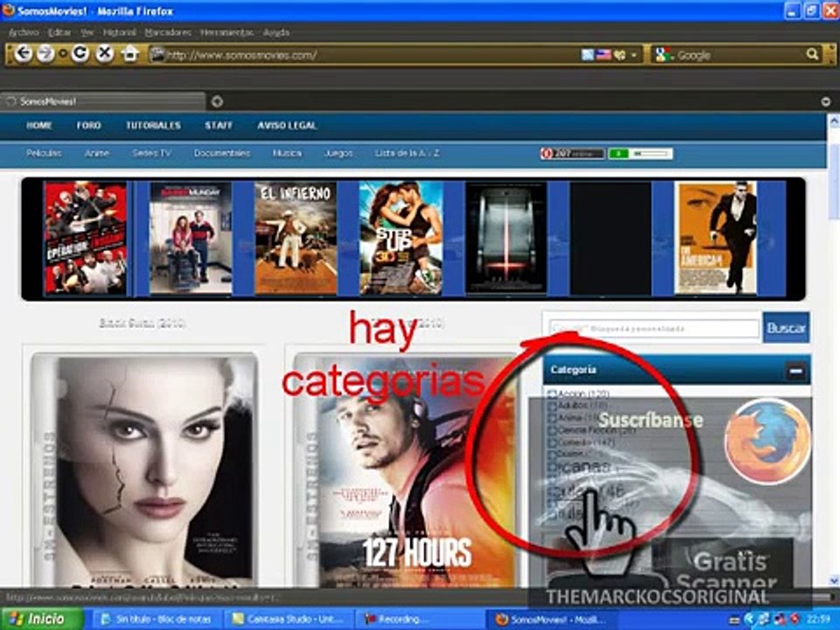The image size is (840, 630).
Task: Click the 207 online counter badge
Action: pos(572,154)
